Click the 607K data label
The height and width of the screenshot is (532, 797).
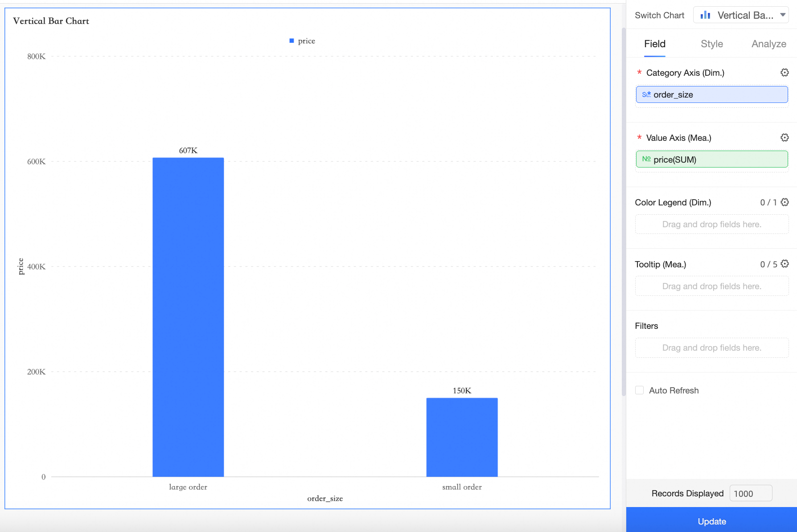pos(188,151)
